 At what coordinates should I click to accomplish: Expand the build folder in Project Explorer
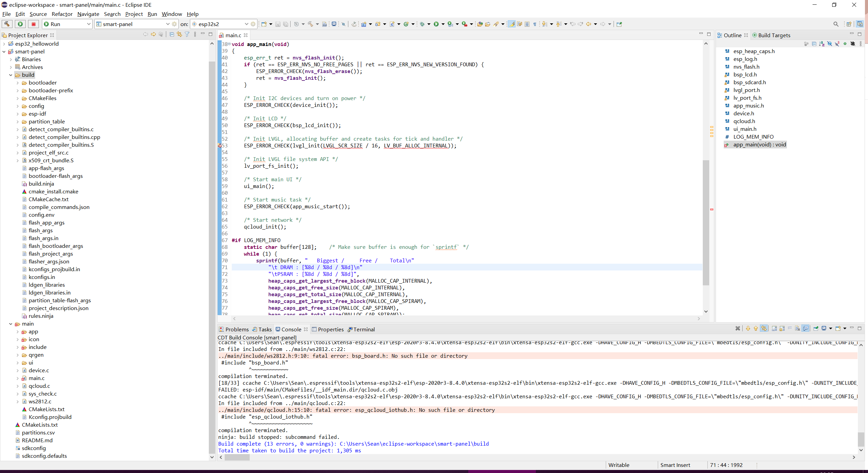coord(10,75)
